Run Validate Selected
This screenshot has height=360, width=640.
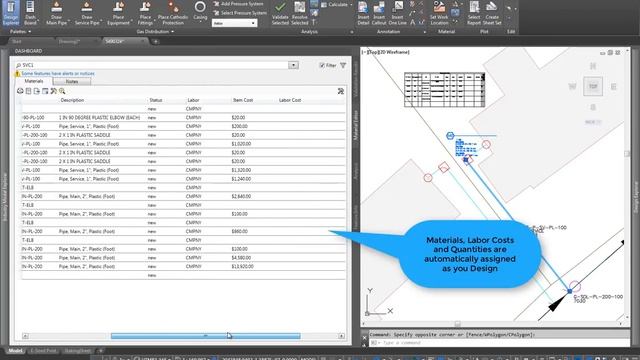click(x=280, y=13)
